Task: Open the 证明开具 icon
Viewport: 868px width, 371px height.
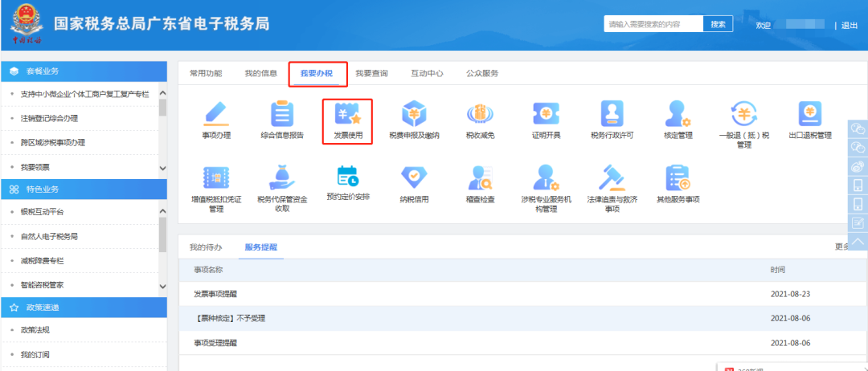Action: (x=546, y=114)
